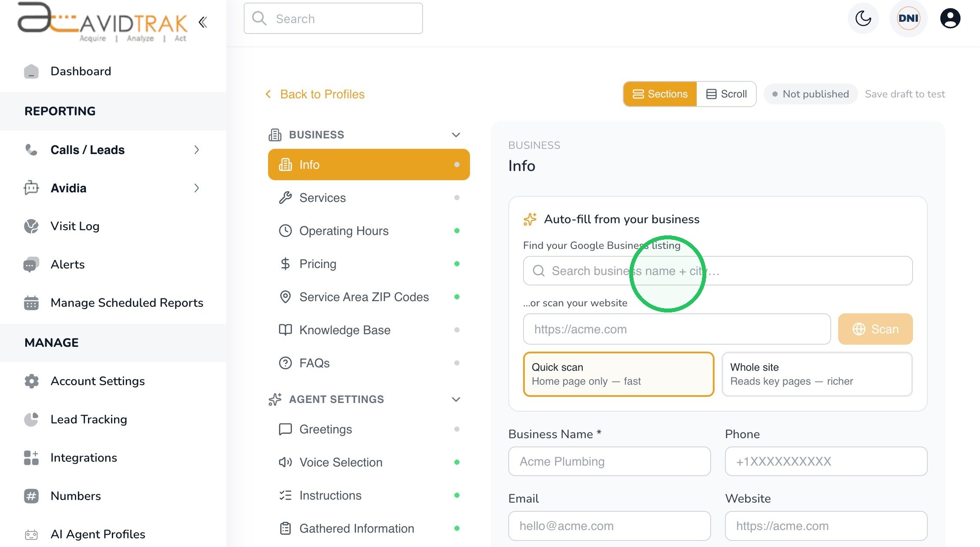Click the scan website URL field

point(677,329)
